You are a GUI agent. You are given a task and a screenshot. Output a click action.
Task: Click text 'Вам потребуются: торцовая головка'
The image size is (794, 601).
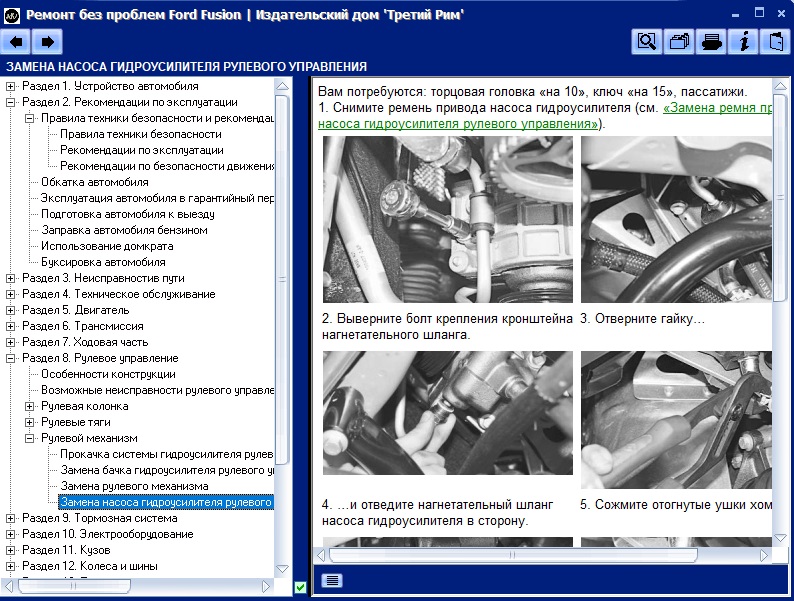pyautogui.click(x=426, y=92)
